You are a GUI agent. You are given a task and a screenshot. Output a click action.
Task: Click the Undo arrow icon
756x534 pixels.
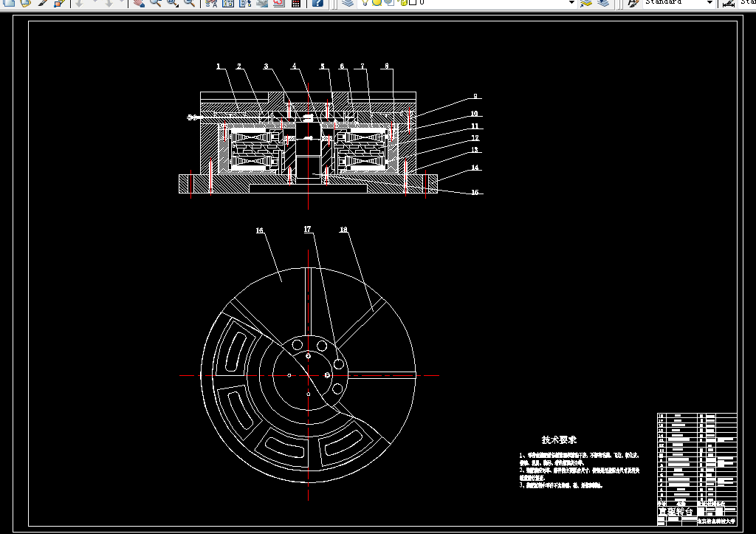[x=80, y=3]
